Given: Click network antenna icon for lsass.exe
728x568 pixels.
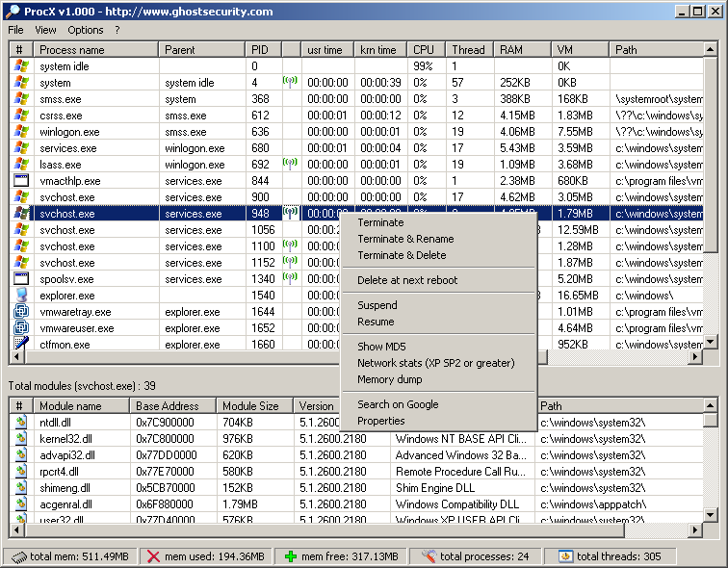Looking at the screenshot, I should [290, 165].
